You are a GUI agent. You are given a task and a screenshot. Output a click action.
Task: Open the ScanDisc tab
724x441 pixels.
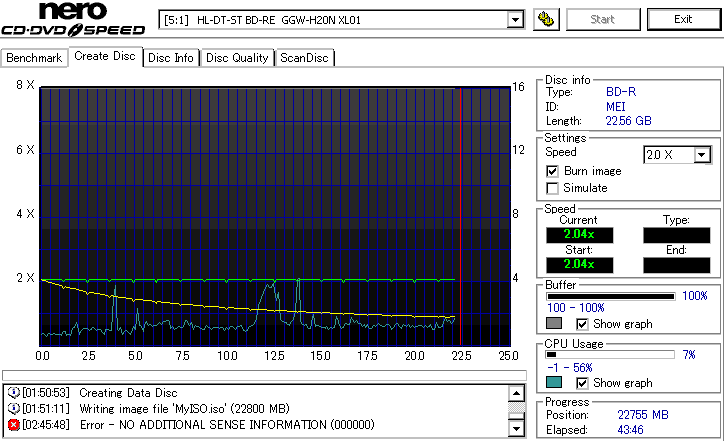coord(304,58)
